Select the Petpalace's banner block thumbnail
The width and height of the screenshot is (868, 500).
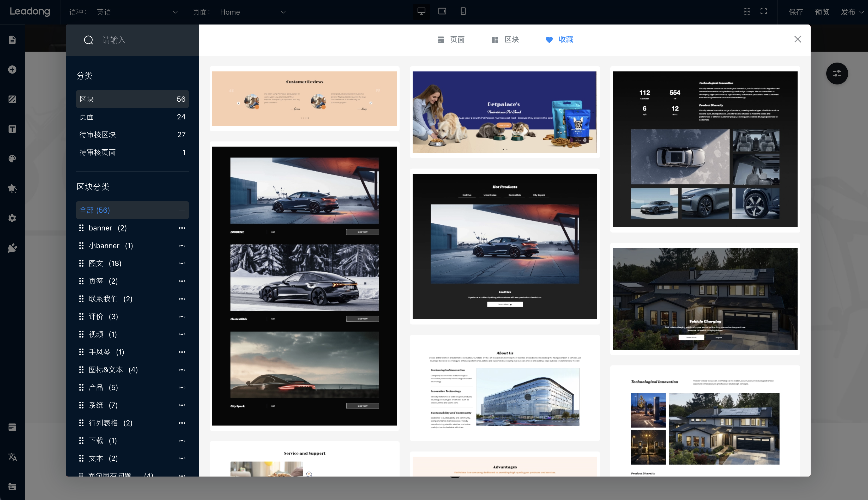[505, 112]
